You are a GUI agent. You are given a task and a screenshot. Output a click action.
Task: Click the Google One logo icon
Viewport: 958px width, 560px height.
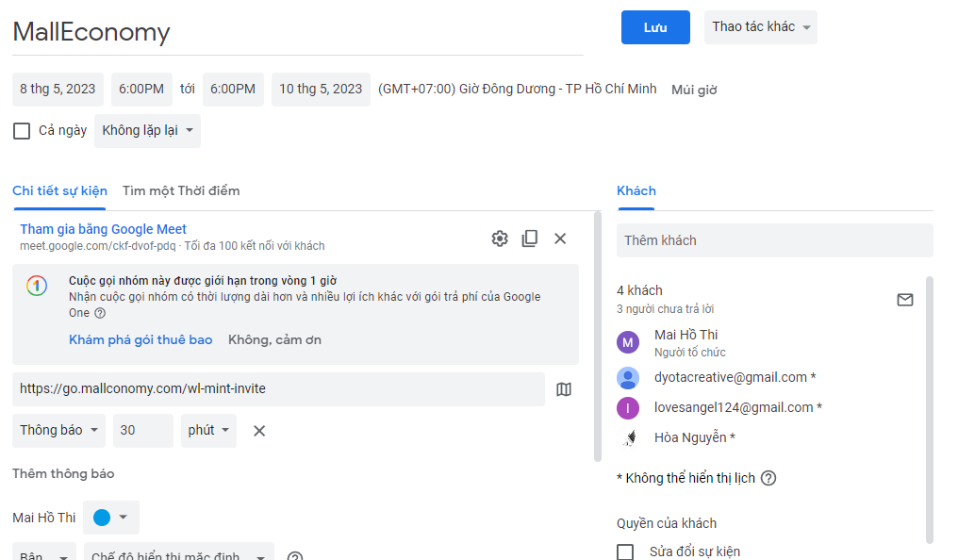(37, 286)
